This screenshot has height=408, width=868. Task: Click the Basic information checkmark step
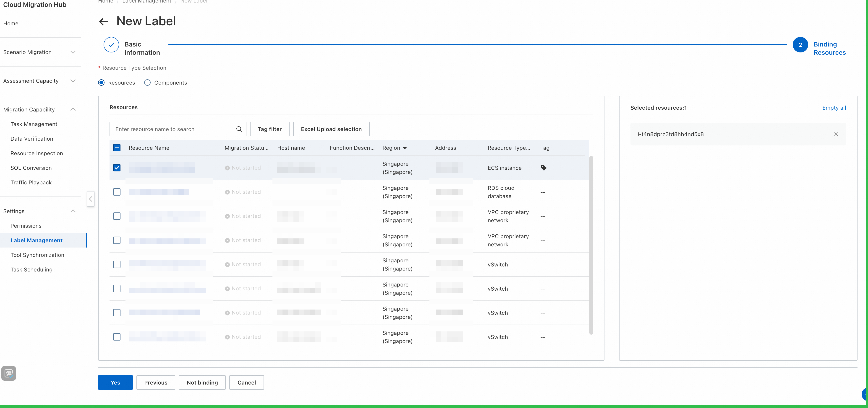pyautogui.click(x=111, y=45)
